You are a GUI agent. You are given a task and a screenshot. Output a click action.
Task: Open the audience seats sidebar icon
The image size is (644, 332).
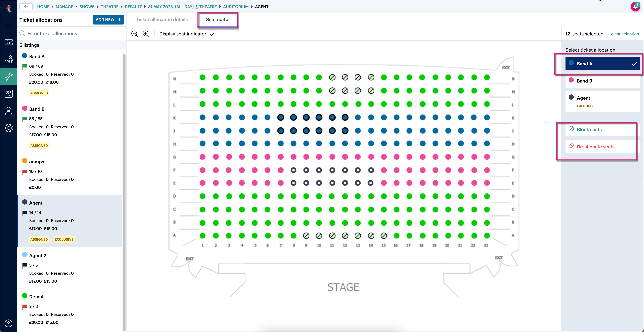[8, 59]
